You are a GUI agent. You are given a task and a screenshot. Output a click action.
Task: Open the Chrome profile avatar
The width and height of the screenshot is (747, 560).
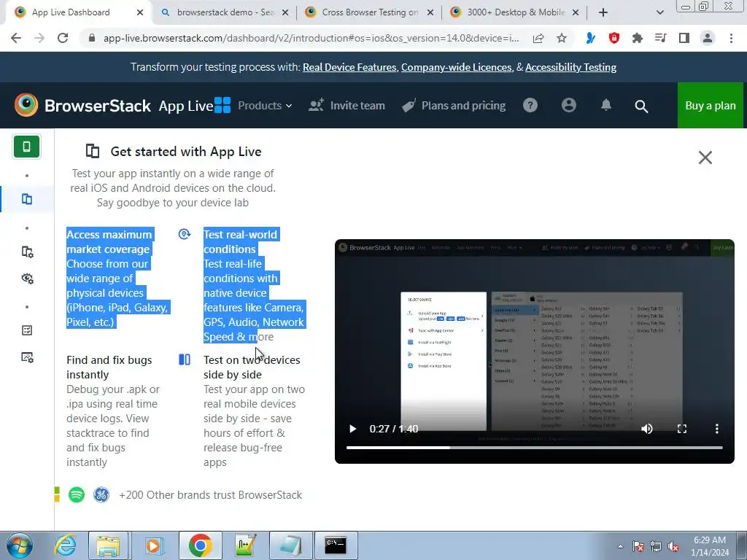pos(708,38)
